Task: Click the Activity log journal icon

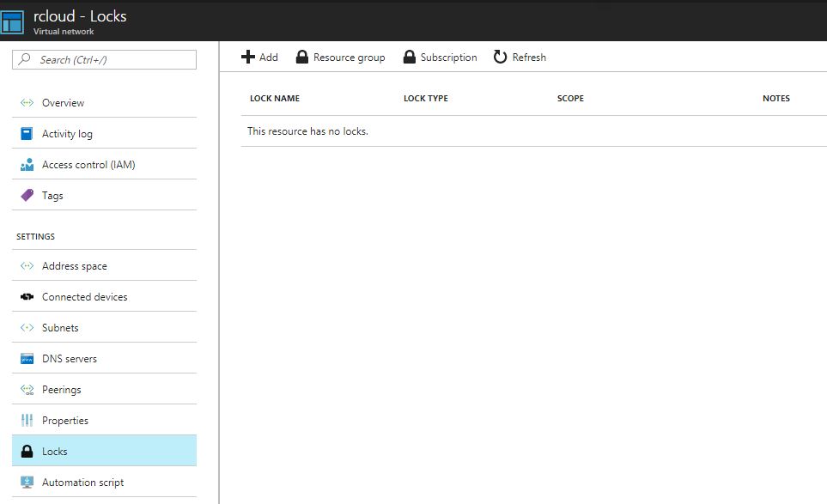Action: tap(27, 133)
